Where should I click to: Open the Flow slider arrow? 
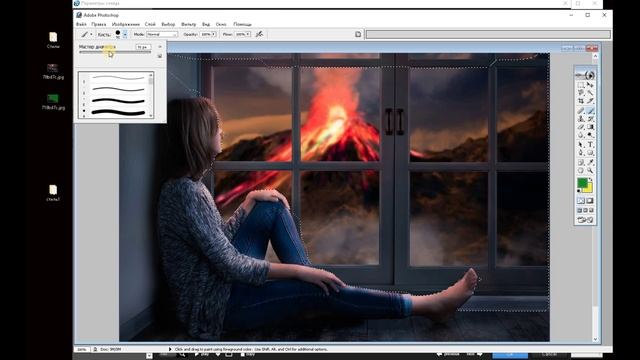tap(248, 34)
